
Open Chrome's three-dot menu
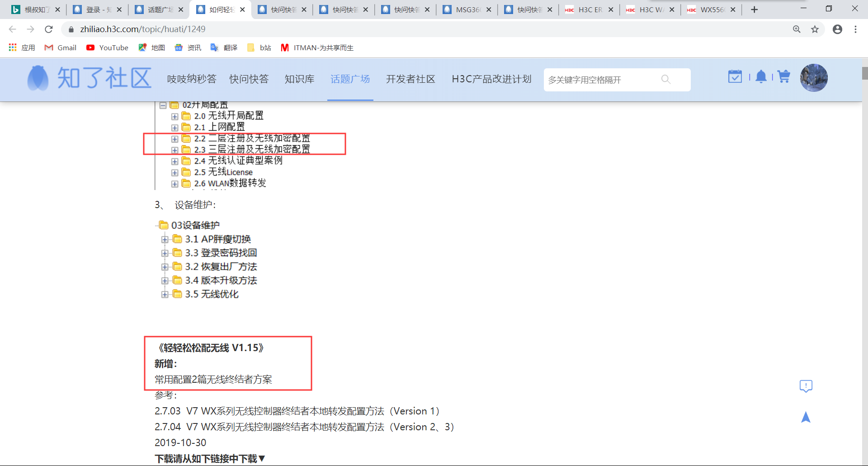(x=855, y=29)
